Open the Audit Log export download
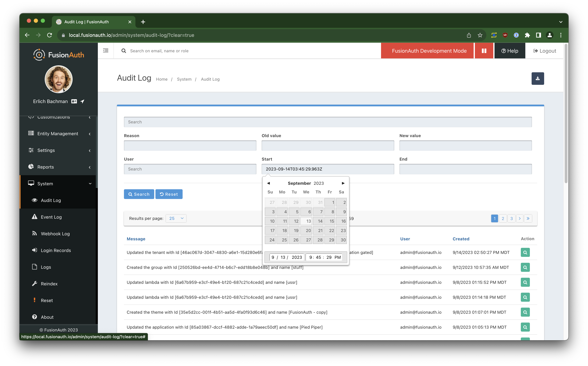Screen dimensions: 588x366 [538, 78]
